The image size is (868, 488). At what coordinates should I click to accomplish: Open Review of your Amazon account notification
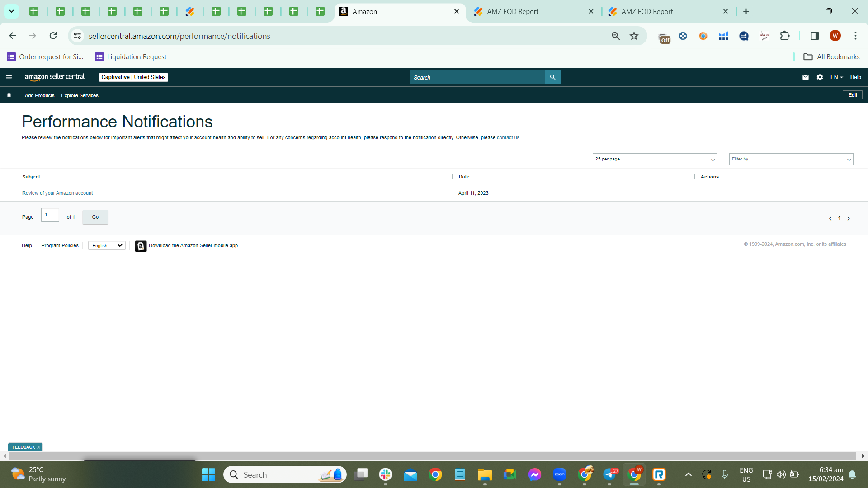(57, 193)
